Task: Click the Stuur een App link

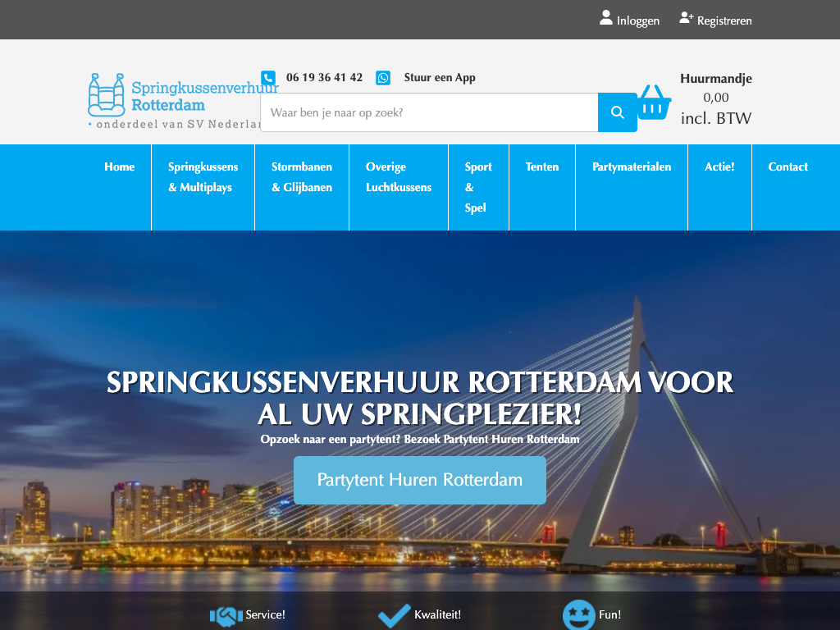Action: (x=440, y=78)
